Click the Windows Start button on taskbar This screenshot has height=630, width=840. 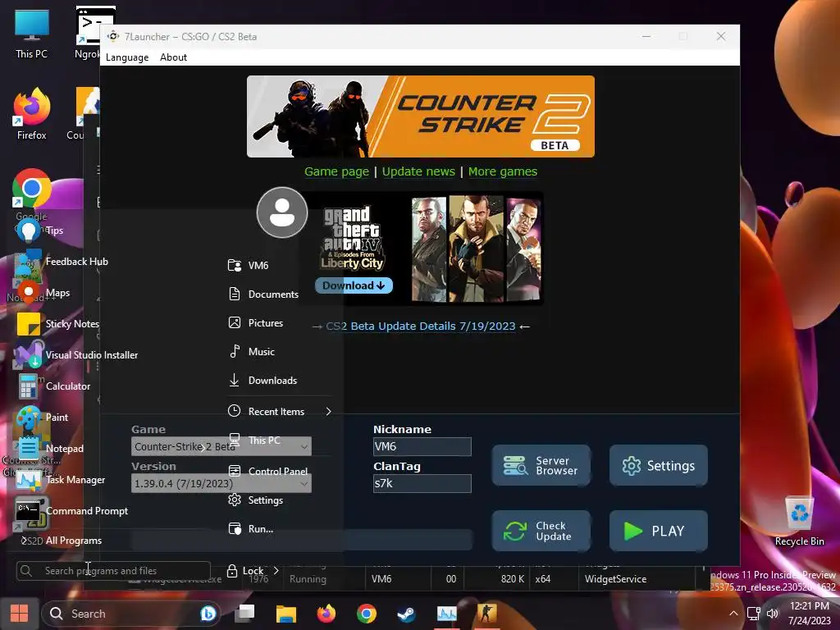20,614
